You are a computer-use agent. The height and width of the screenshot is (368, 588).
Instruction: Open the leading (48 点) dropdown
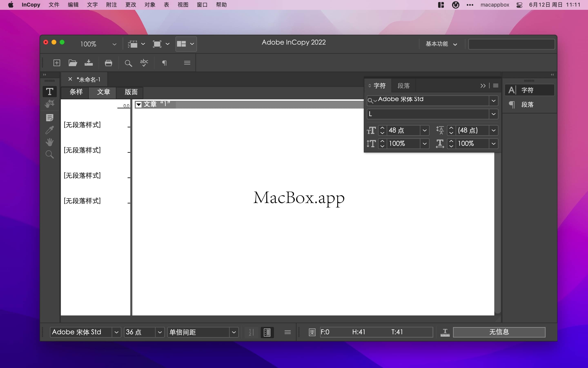click(493, 130)
